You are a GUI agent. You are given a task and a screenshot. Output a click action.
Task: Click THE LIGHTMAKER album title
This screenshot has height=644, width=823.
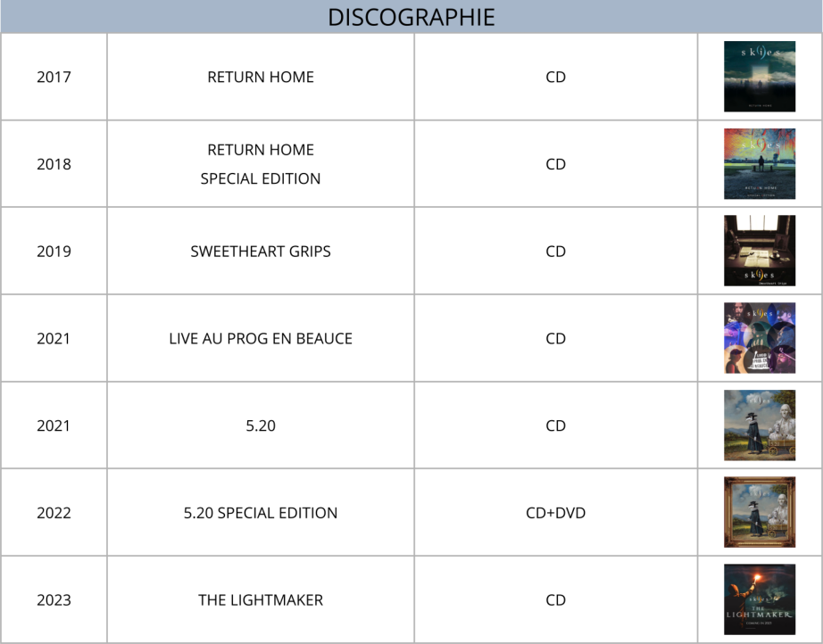261,600
